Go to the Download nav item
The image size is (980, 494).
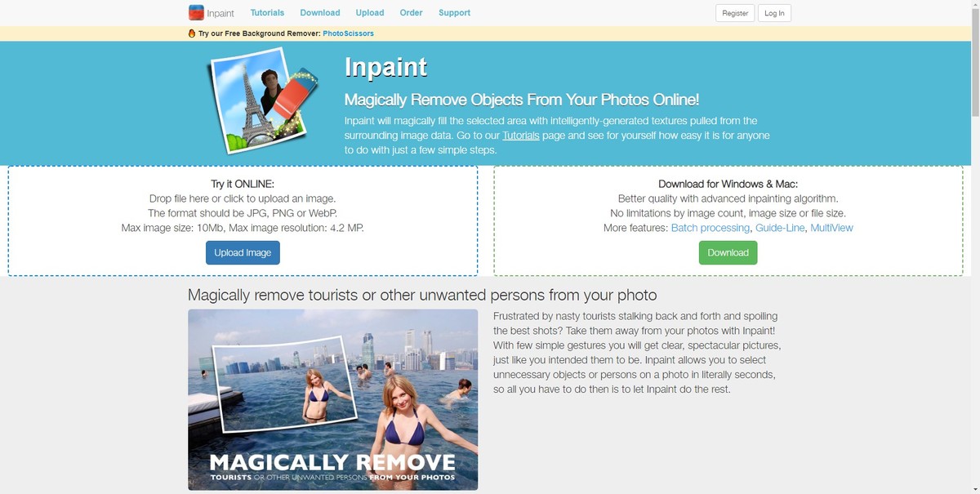(x=320, y=13)
